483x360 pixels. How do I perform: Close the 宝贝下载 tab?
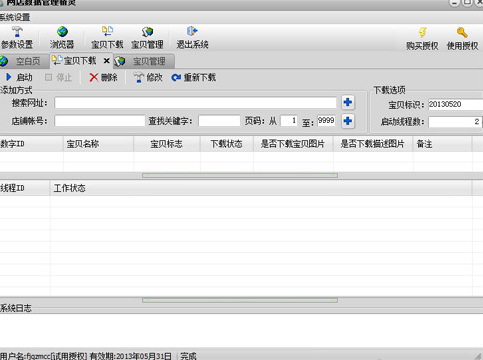[106, 61]
